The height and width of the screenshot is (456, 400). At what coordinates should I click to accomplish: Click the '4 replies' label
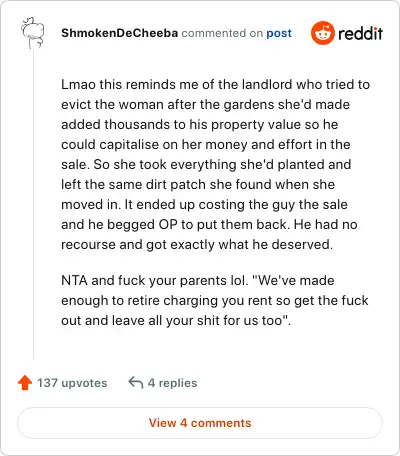pyautogui.click(x=172, y=383)
